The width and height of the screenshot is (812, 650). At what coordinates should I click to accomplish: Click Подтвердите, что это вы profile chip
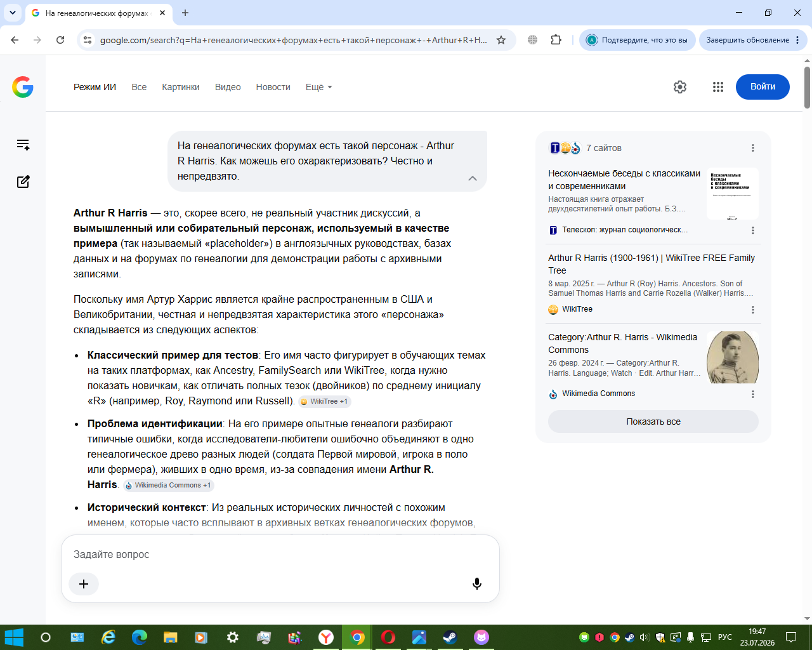(638, 40)
